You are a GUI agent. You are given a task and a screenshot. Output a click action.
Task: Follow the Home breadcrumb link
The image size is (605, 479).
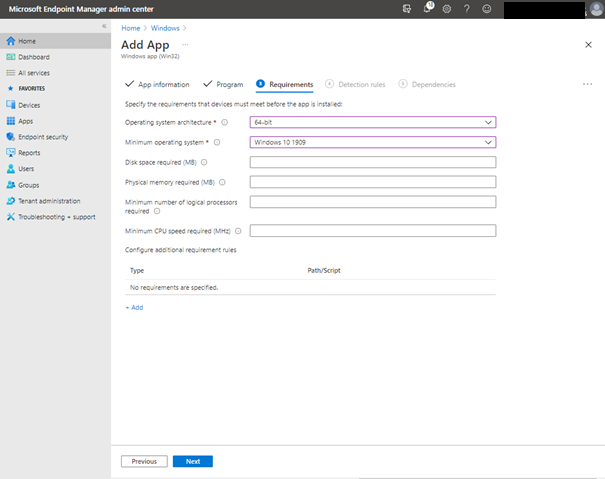point(131,28)
